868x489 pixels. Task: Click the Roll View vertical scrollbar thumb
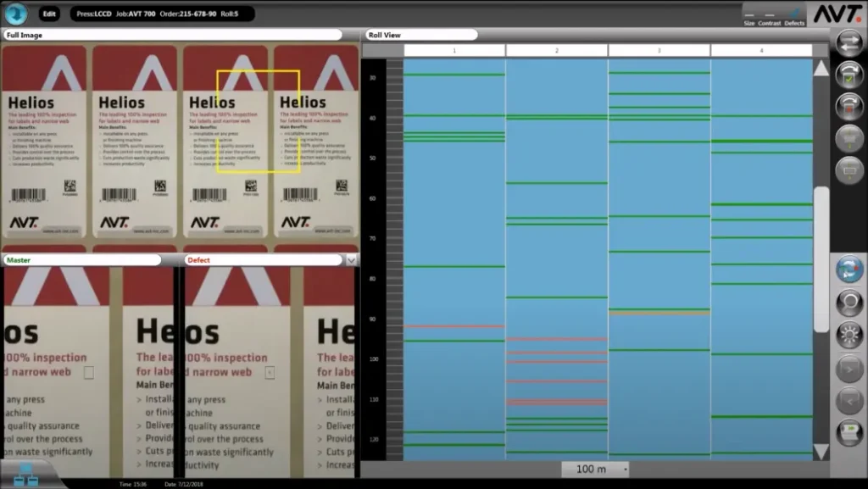(821, 259)
